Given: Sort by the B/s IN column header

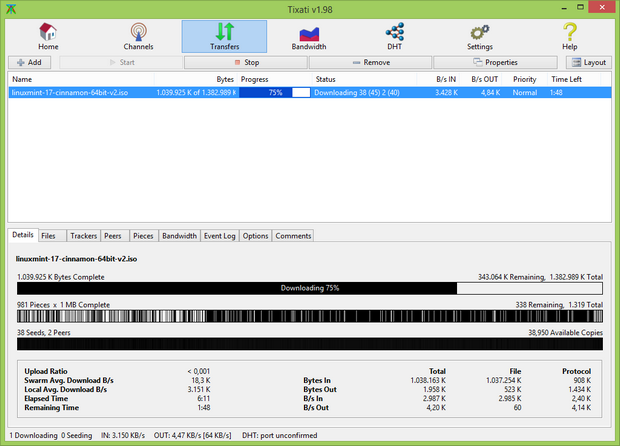Looking at the screenshot, I should [438, 79].
